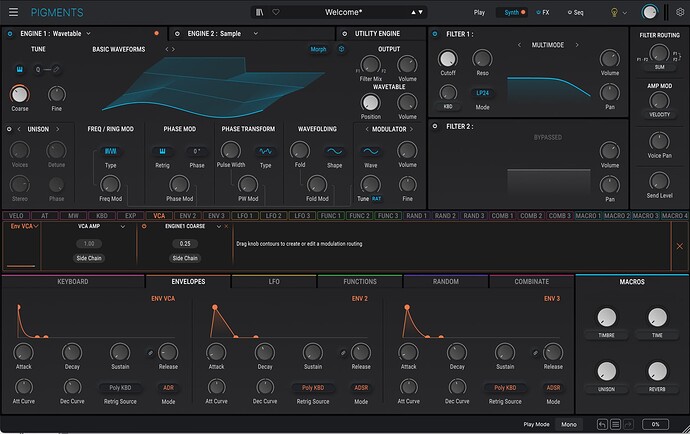Open the VCA AMP destination dropdown
The image size is (690, 434).
(x=123, y=226)
